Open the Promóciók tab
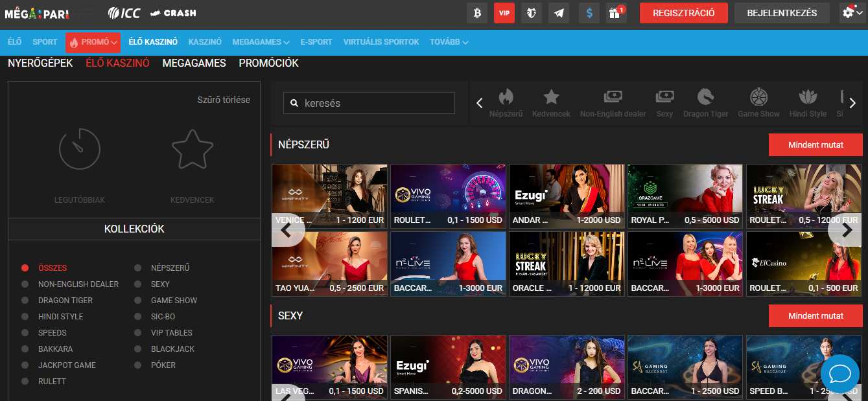Screen dimensions: 868x401 [x=268, y=63]
